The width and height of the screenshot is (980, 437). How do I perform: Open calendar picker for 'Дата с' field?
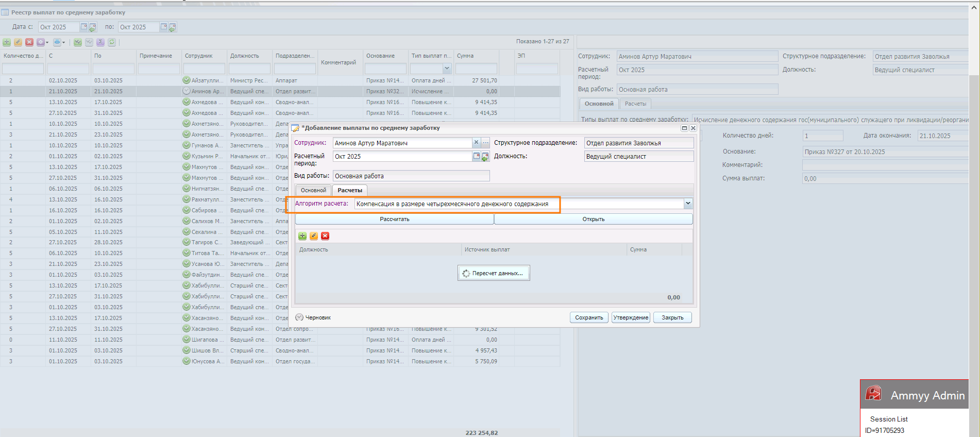coord(83,27)
